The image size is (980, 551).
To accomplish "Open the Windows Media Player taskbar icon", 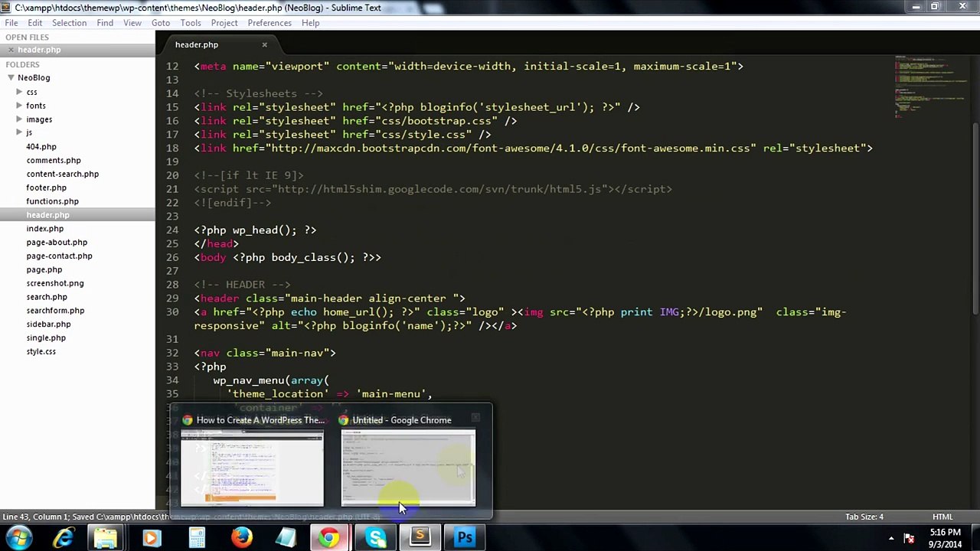I will (x=151, y=538).
